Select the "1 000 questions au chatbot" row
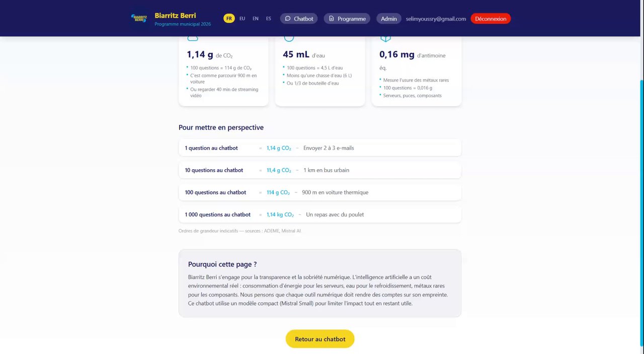The image size is (644, 354). coord(319,215)
